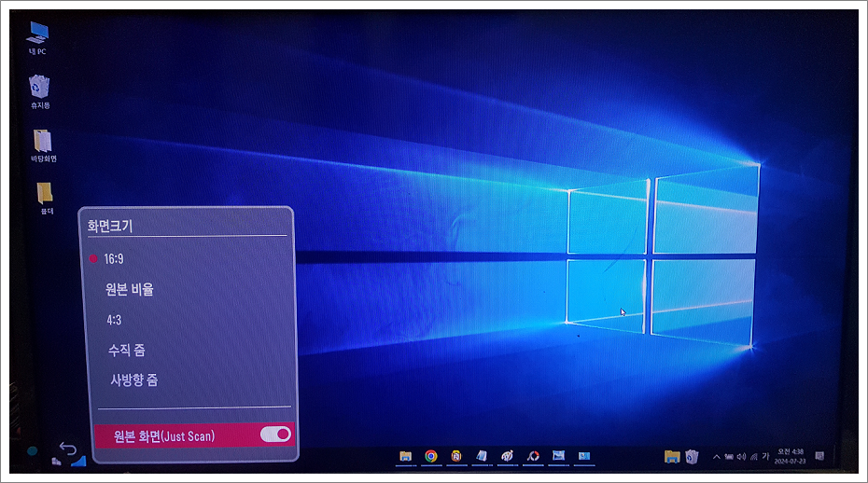
Task: Open the 폴더 folder on the desktop
Action: coord(46,198)
